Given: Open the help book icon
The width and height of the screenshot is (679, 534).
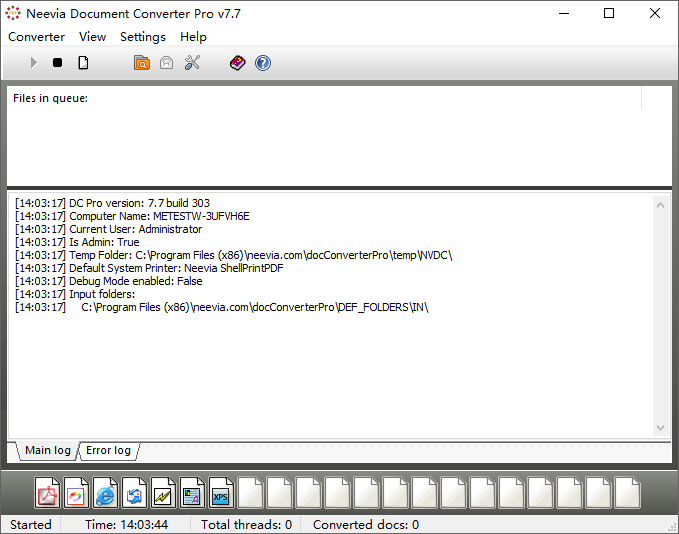Looking at the screenshot, I should 237,63.
